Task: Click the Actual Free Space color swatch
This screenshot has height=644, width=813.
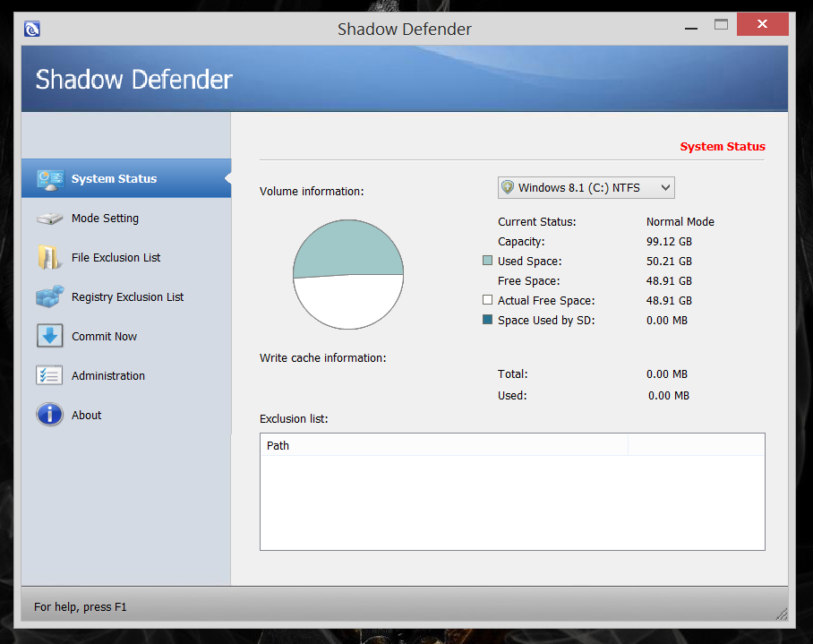Action: pyautogui.click(x=487, y=300)
